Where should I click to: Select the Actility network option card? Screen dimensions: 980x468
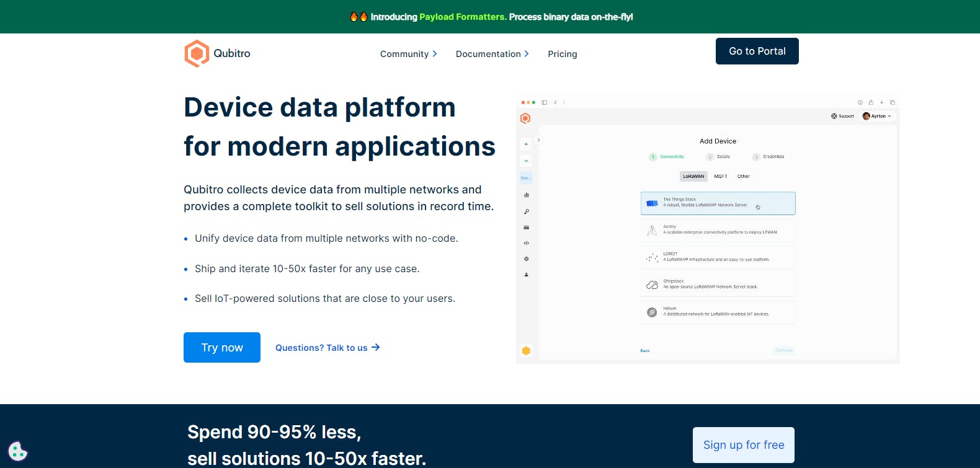[718, 231]
